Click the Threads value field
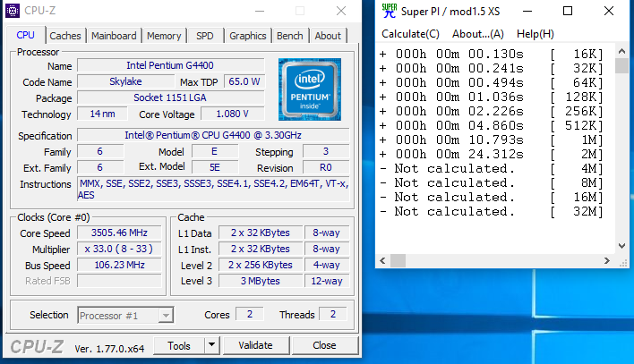 (x=333, y=314)
